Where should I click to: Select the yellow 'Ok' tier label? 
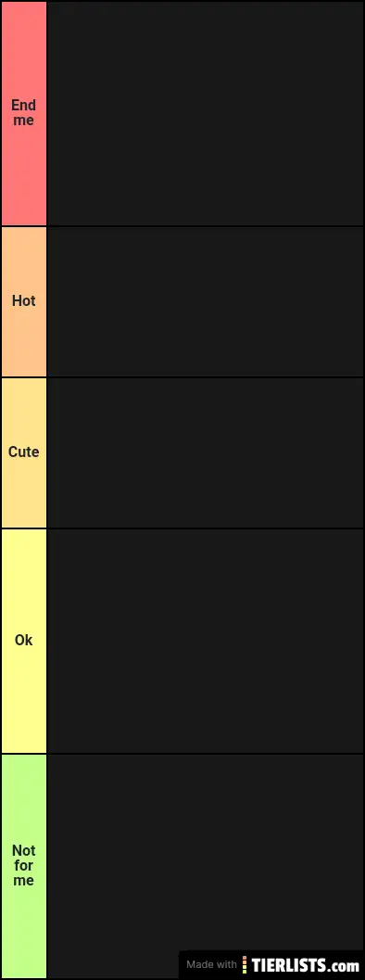(x=24, y=641)
